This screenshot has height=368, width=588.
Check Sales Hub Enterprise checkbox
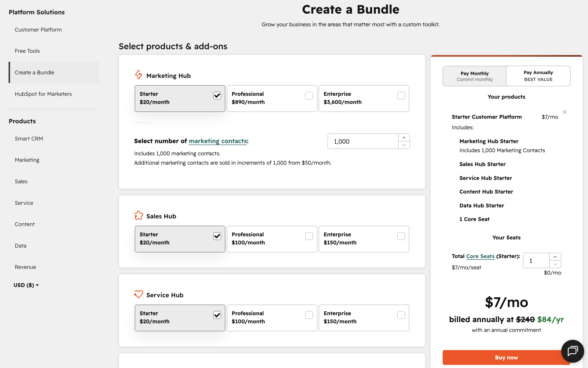[401, 236]
